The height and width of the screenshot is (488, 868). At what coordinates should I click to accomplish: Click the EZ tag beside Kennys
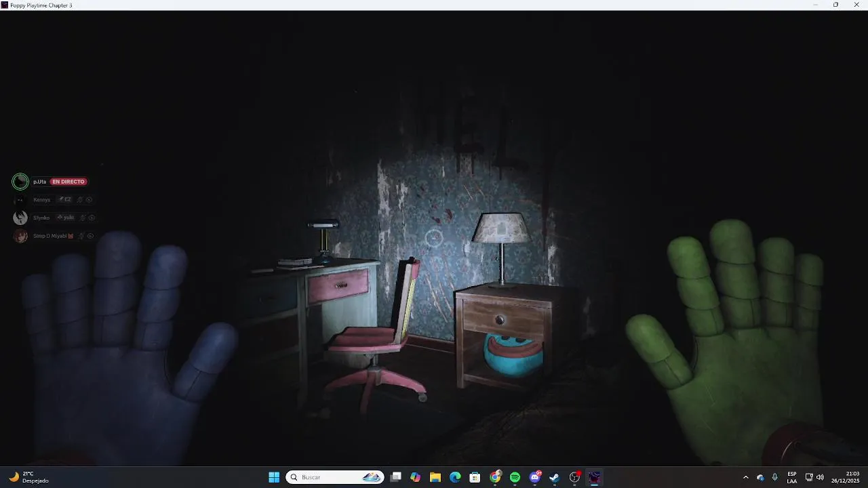(65, 199)
